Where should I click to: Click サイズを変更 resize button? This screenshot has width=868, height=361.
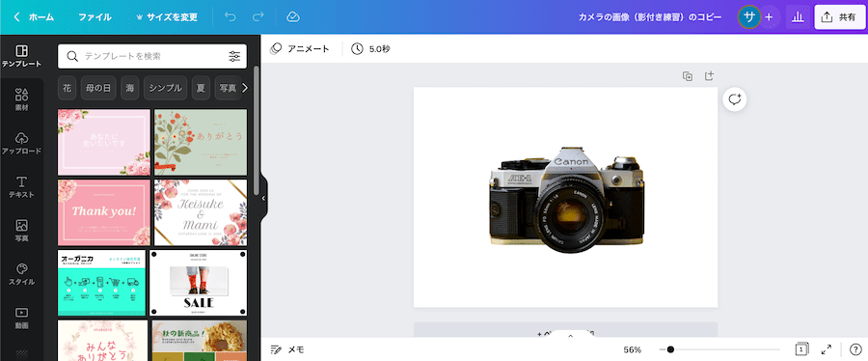pyautogui.click(x=167, y=17)
